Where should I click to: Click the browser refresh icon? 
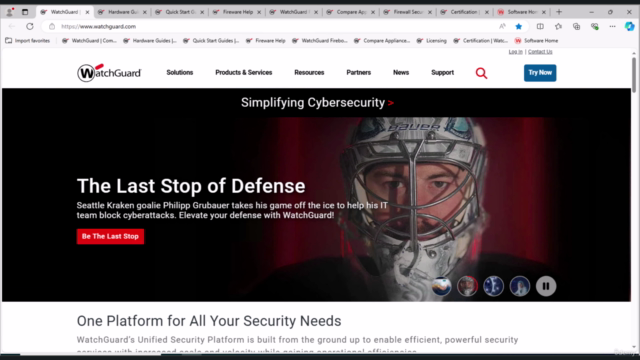click(30, 27)
